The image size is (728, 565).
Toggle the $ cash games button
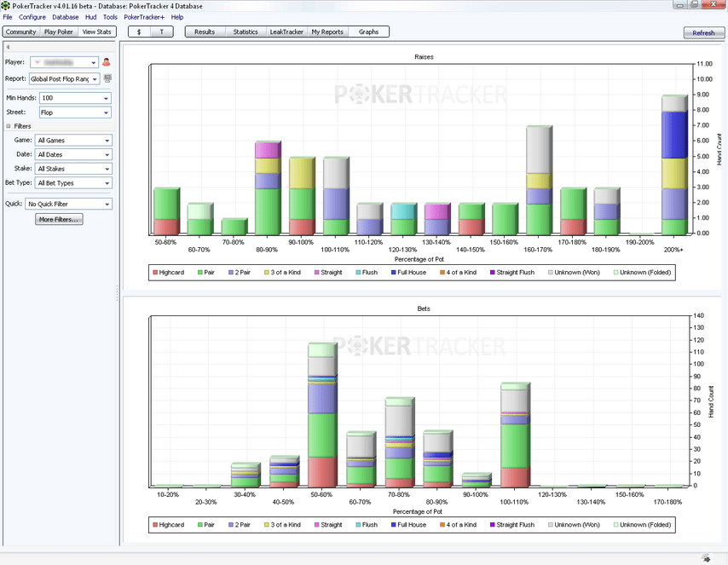click(x=139, y=32)
